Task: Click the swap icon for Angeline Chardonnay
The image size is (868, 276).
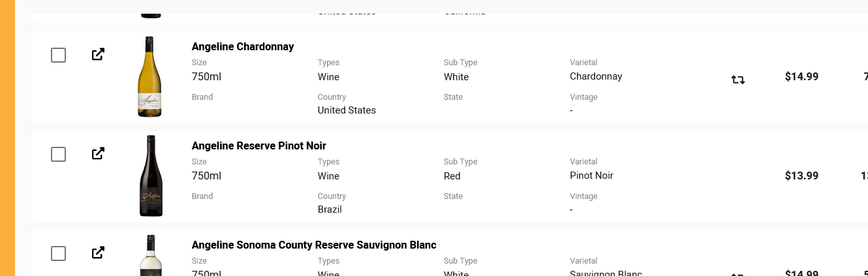Action: point(738,80)
